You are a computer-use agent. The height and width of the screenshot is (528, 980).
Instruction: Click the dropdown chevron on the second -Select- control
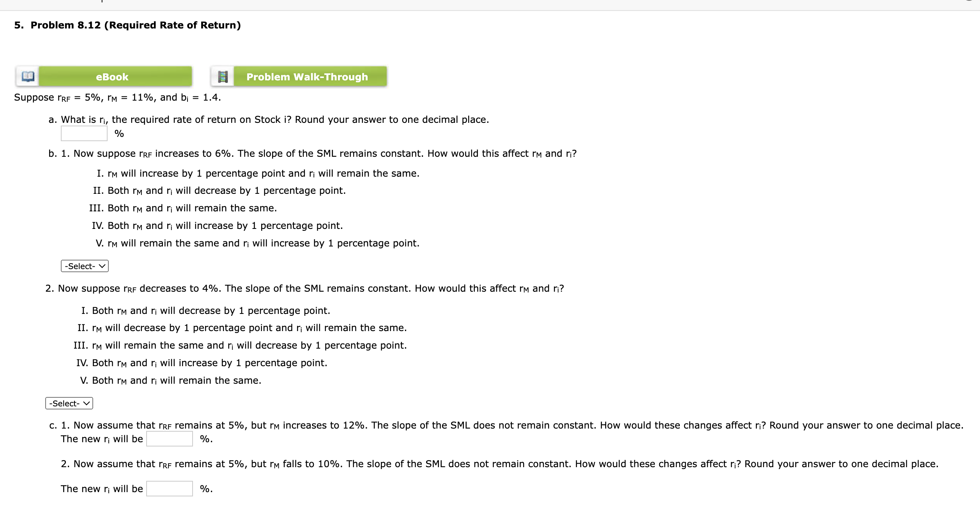click(86, 403)
